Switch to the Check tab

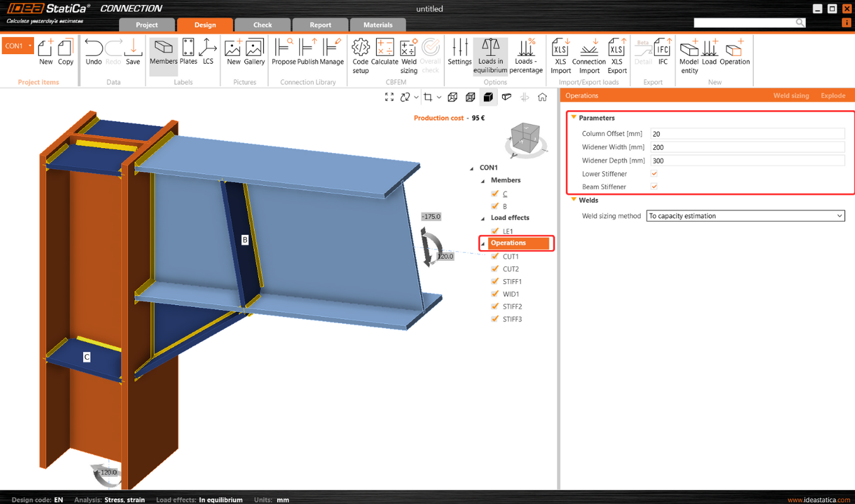[262, 25]
